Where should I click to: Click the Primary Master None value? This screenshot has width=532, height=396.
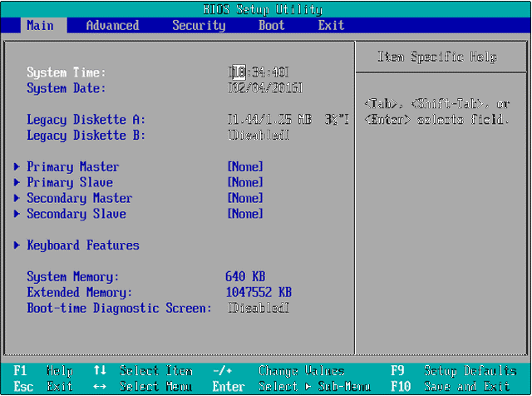[245, 166]
